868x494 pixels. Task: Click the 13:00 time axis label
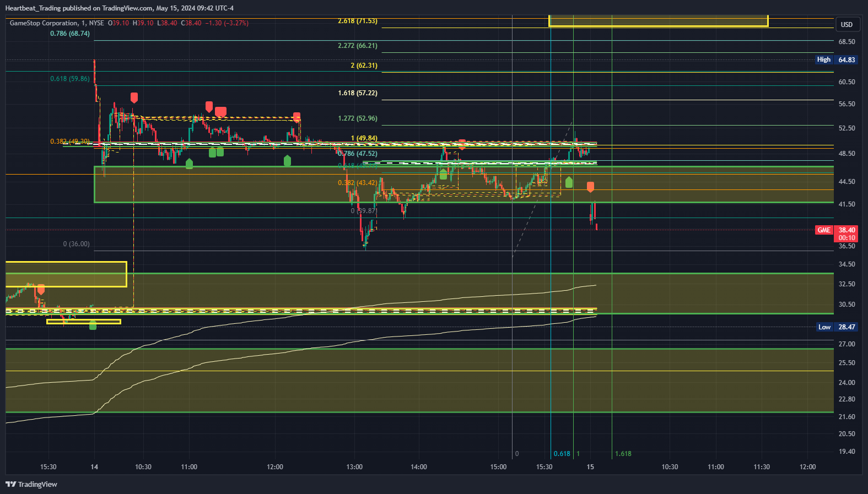354,467
